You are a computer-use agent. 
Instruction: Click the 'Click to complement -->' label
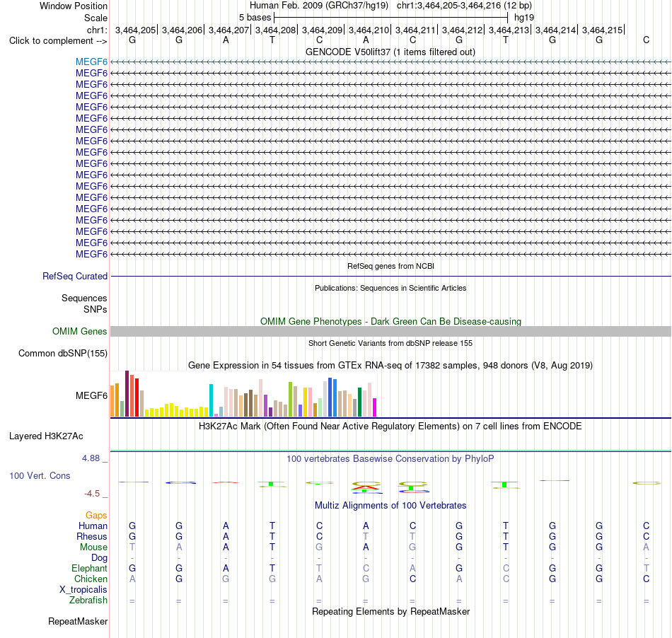tap(58, 41)
